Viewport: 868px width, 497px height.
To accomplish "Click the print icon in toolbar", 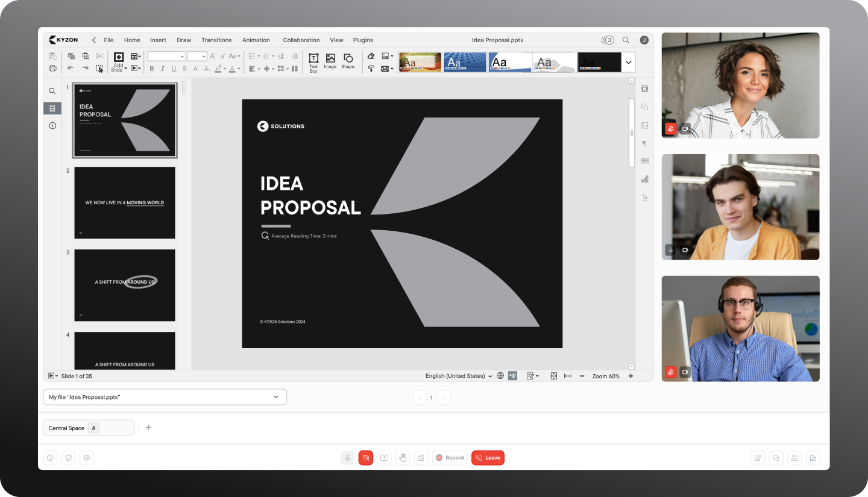I will 52,68.
